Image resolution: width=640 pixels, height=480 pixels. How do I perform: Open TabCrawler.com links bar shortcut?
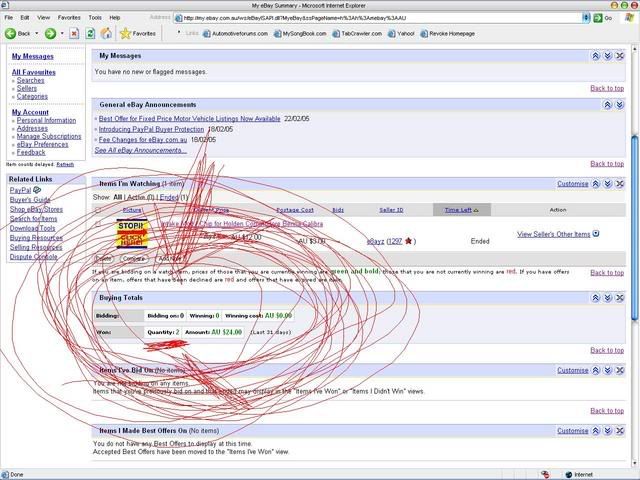(x=357, y=33)
